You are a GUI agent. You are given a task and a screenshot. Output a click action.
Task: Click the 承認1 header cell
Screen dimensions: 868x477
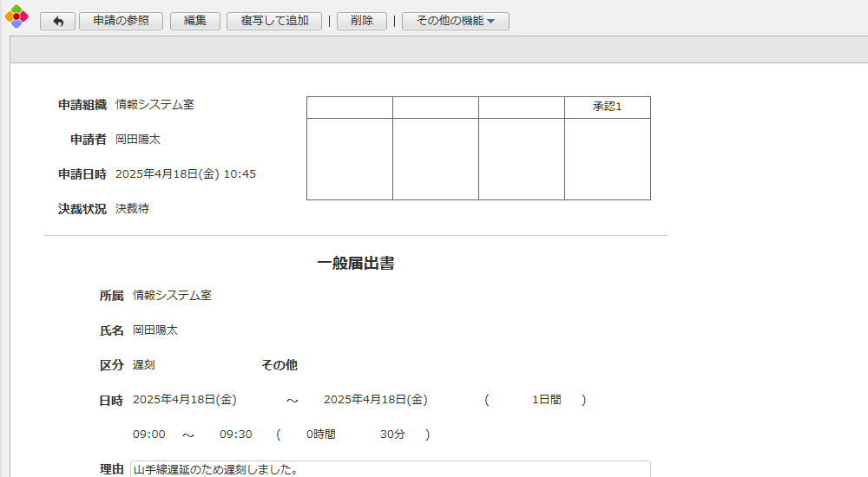tap(607, 107)
